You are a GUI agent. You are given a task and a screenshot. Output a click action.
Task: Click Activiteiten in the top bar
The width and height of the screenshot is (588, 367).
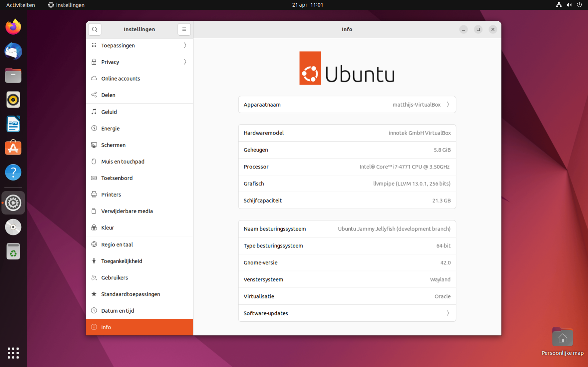[x=21, y=5]
